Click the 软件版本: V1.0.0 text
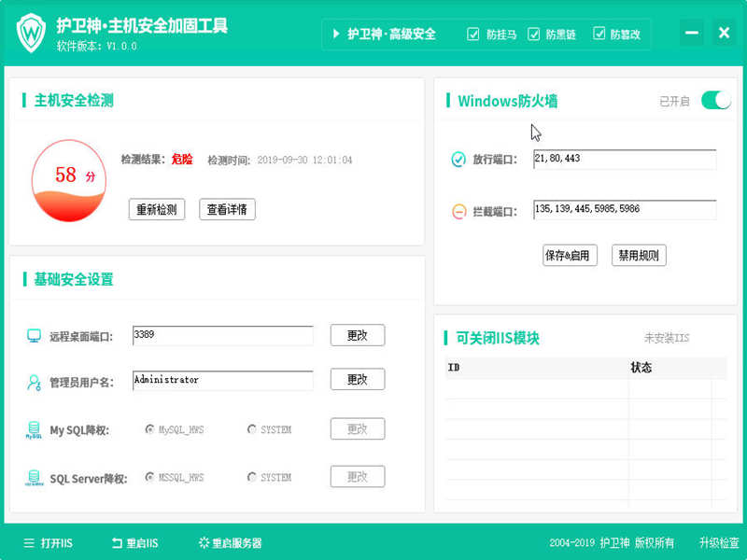 click(x=97, y=46)
